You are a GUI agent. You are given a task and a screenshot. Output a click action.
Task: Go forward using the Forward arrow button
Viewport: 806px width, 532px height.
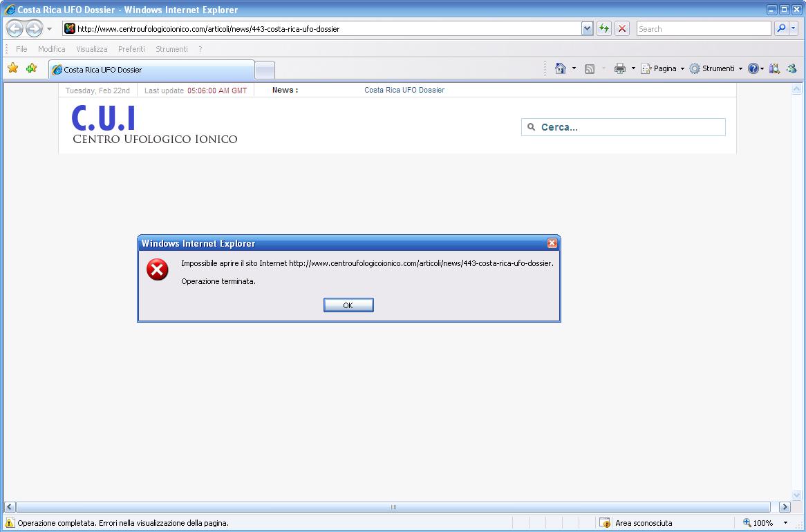tap(34, 29)
